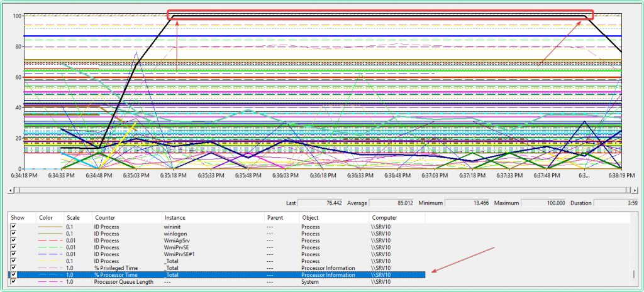Click the Last value field showing 76.442

[320, 203]
